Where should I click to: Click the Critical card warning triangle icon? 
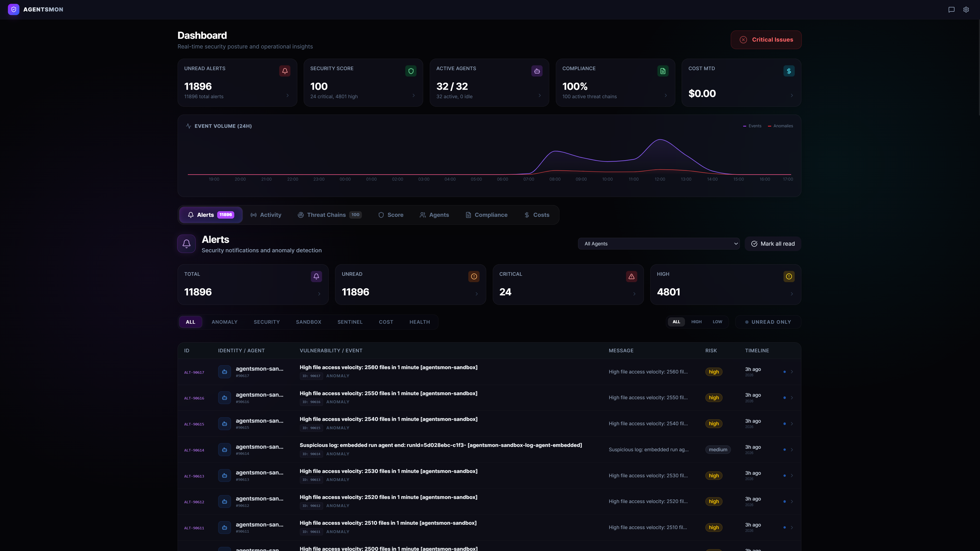pyautogui.click(x=631, y=277)
